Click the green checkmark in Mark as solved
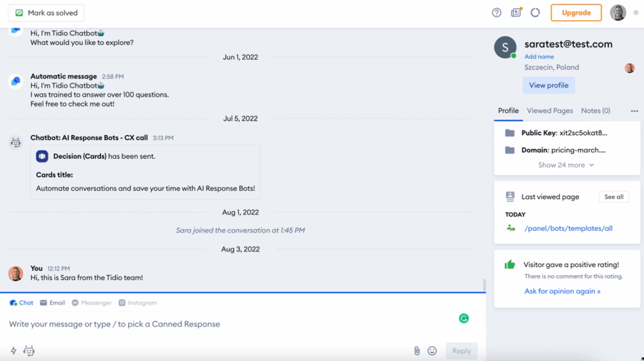Screen dimensions: 644x361 click(x=19, y=13)
